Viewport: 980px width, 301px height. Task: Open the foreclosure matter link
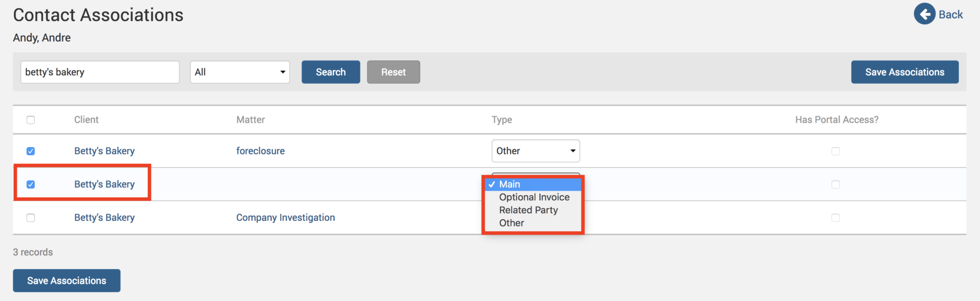click(x=260, y=151)
